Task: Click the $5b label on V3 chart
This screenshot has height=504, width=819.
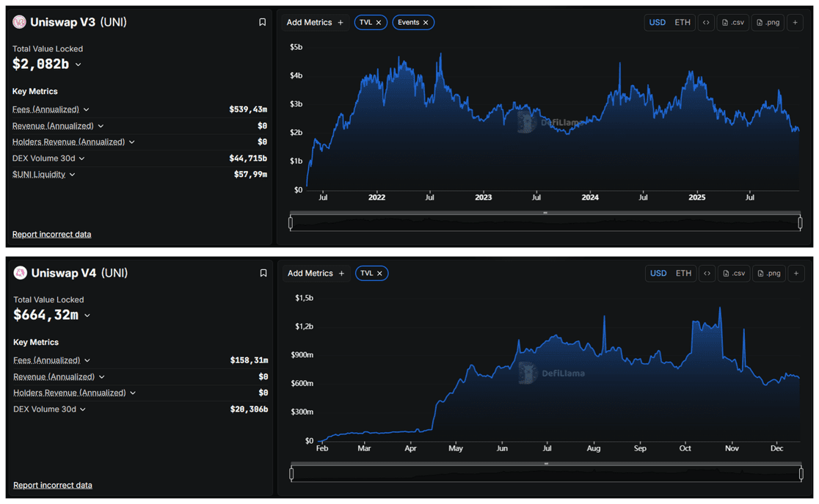Action: 296,47
